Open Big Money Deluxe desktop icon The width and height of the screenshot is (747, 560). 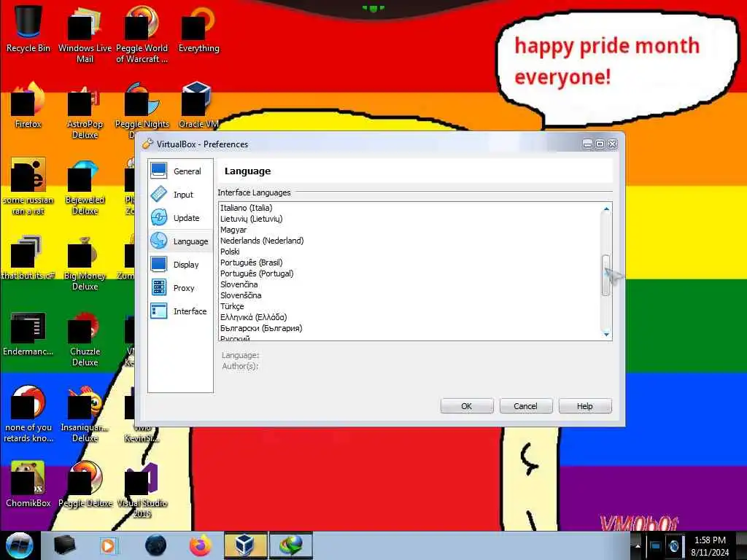(85, 262)
